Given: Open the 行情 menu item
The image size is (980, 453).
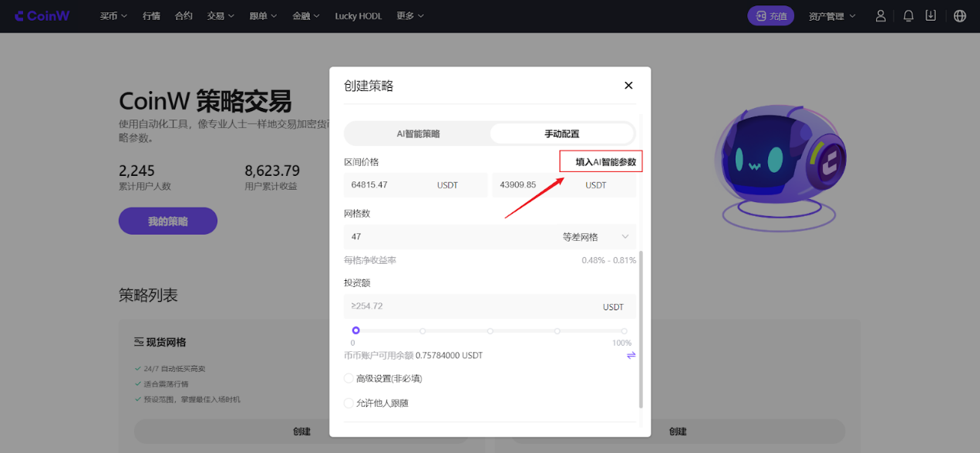Looking at the screenshot, I should (151, 16).
